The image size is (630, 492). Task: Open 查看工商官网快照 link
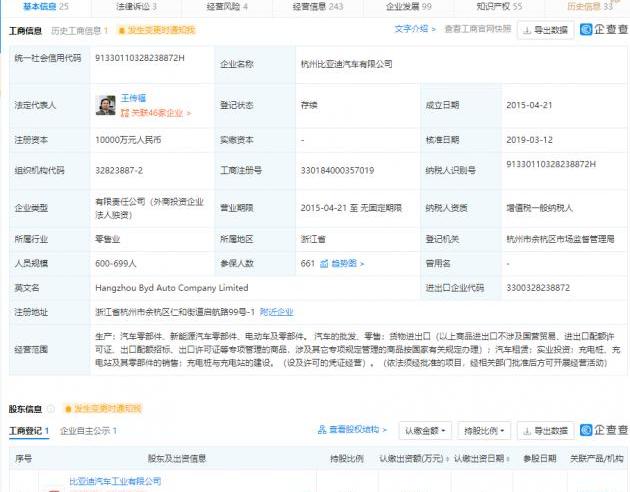478,29
